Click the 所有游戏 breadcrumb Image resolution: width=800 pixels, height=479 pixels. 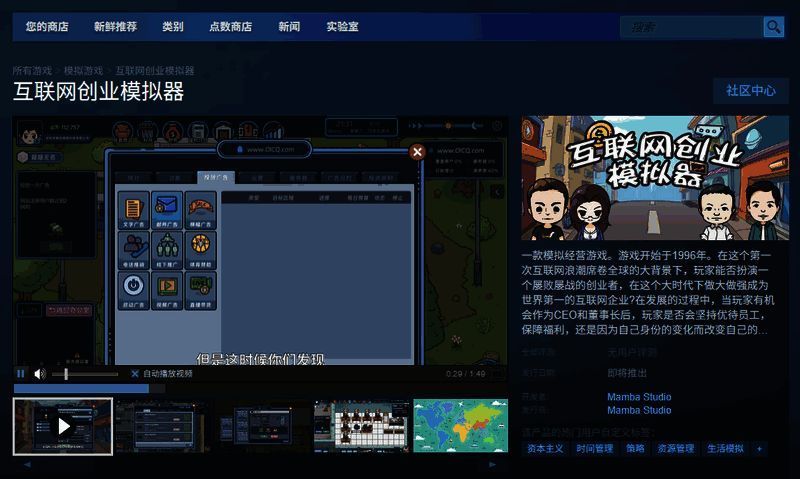pyautogui.click(x=32, y=70)
